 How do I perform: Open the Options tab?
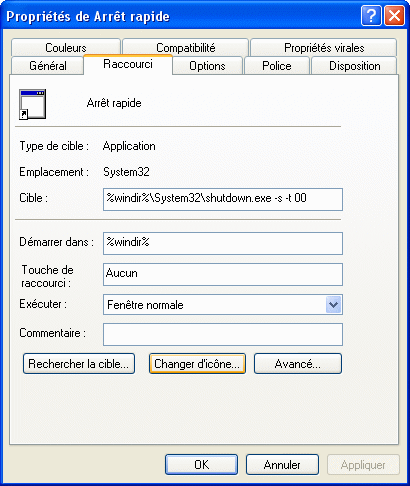207,66
